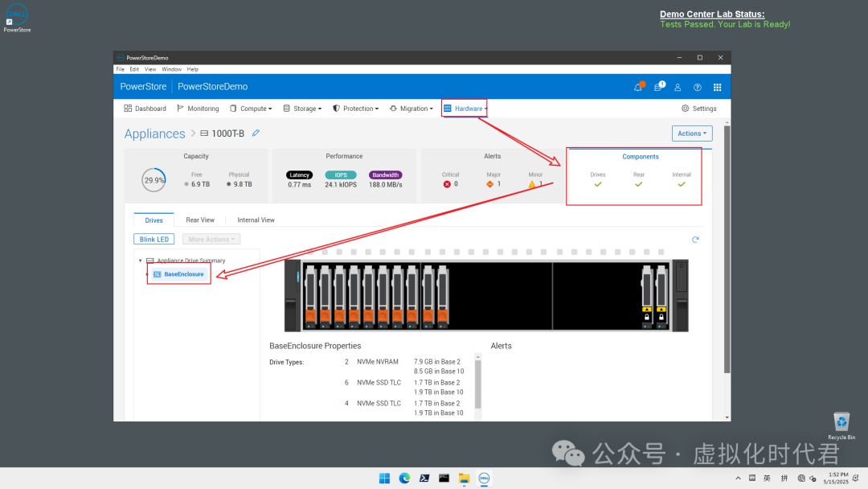The height and width of the screenshot is (489, 868).
Task: Open the user account icon
Action: coord(678,88)
